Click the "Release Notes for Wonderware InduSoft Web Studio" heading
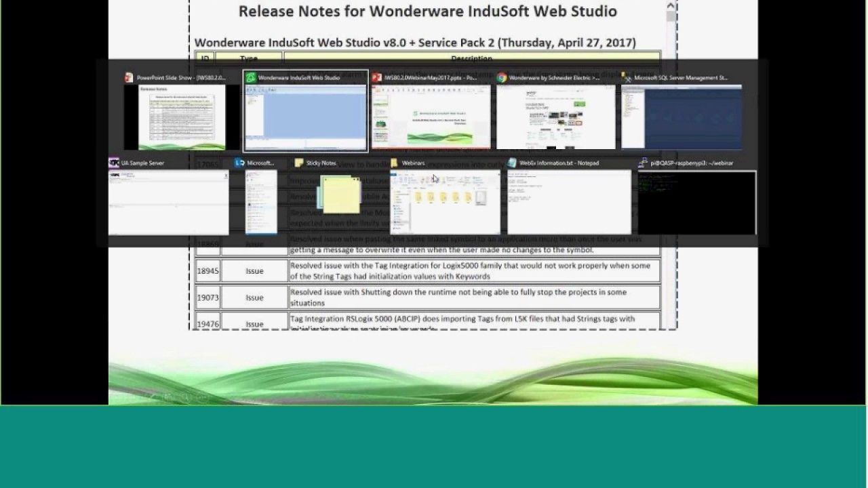Image resolution: width=868 pixels, height=488 pixels. click(428, 12)
